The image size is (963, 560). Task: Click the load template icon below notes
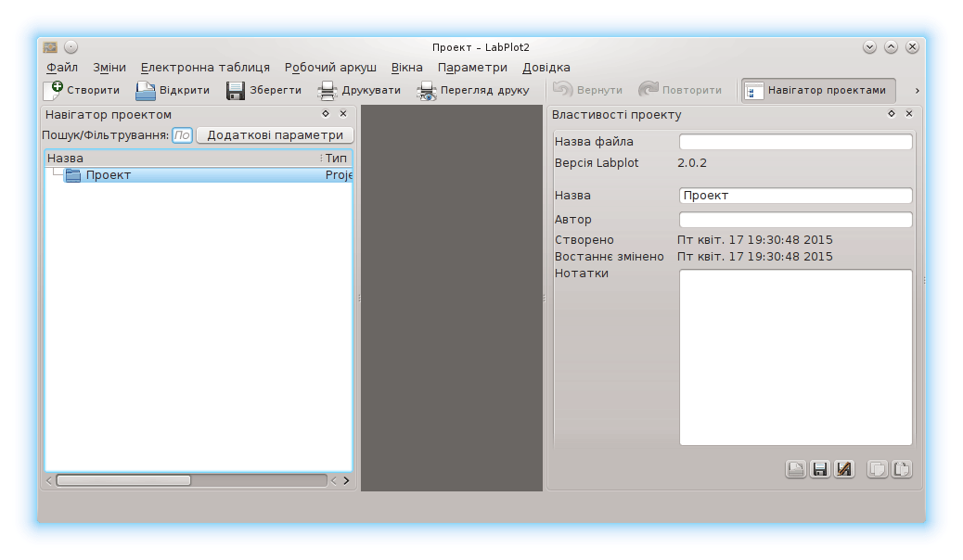click(795, 469)
